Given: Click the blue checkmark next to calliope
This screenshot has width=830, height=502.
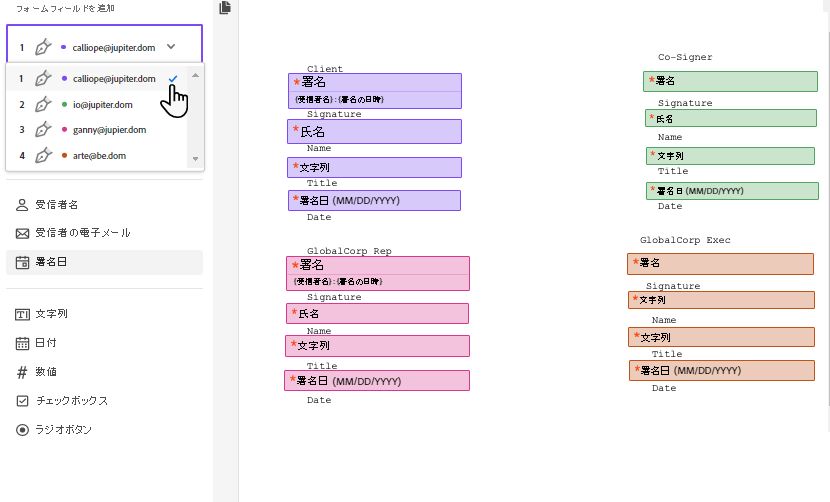Looking at the screenshot, I should click(173, 78).
